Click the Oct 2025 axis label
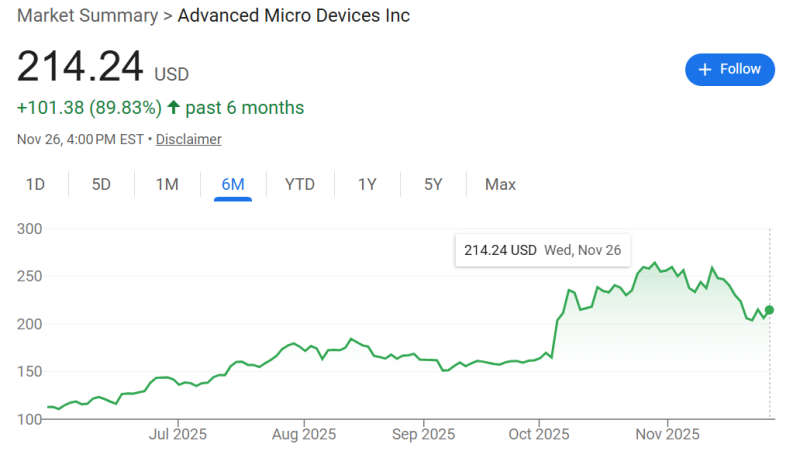Image resolution: width=800 pixels, height=451 pixels. (539, 434)
